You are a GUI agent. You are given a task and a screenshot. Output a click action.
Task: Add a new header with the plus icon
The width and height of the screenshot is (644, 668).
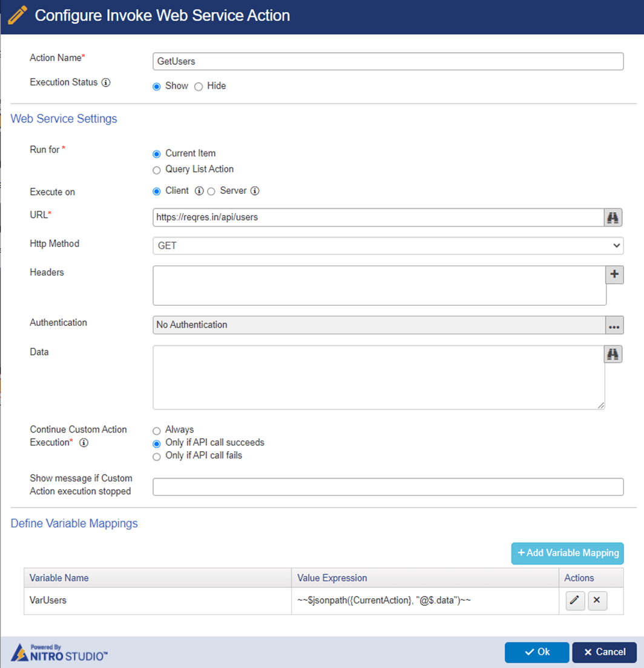(614, 275)
